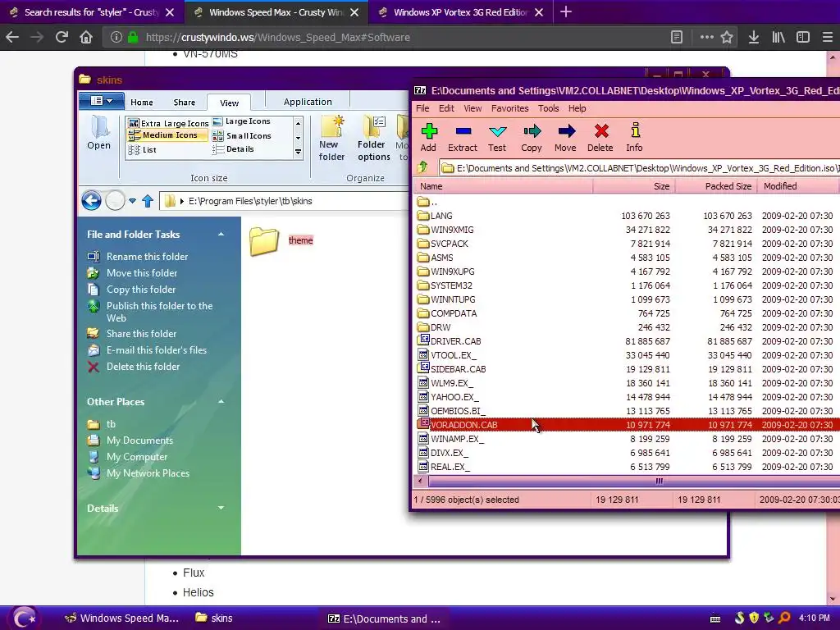Select List view option
The height and width of the screenshot is (630, 840).
pos(143,150)
